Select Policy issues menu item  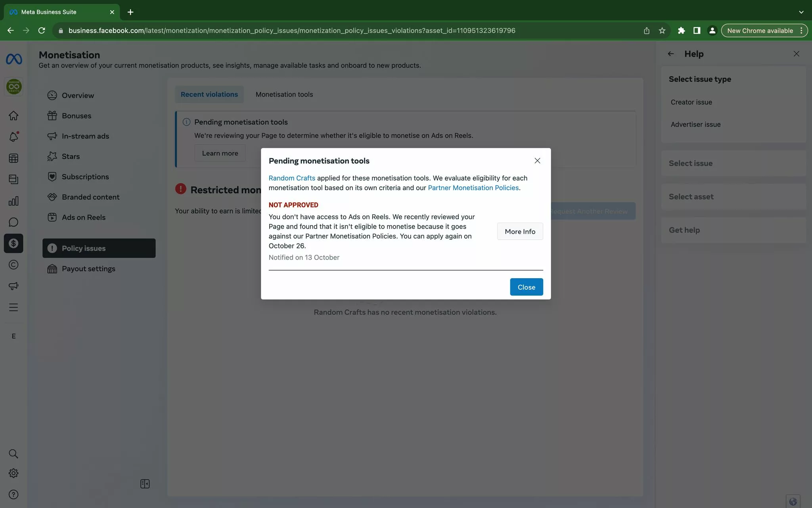point(99,248)
